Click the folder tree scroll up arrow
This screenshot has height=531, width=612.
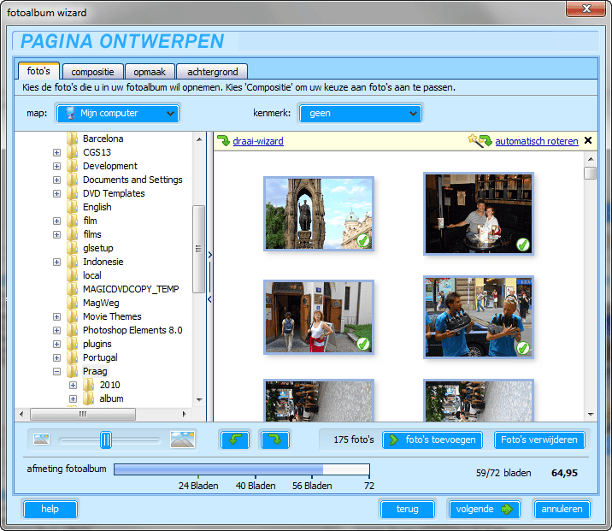coord(199,139)
